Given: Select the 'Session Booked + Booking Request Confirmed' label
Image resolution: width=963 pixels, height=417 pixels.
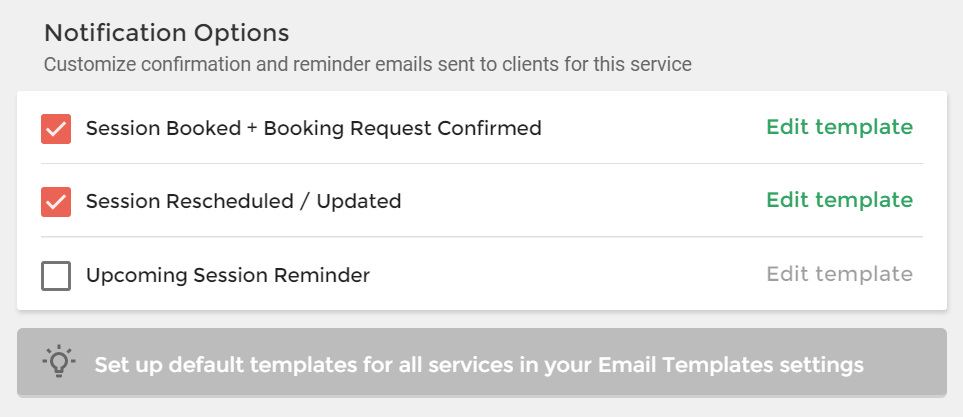Looking at the screenshot, I should [313, 128].
